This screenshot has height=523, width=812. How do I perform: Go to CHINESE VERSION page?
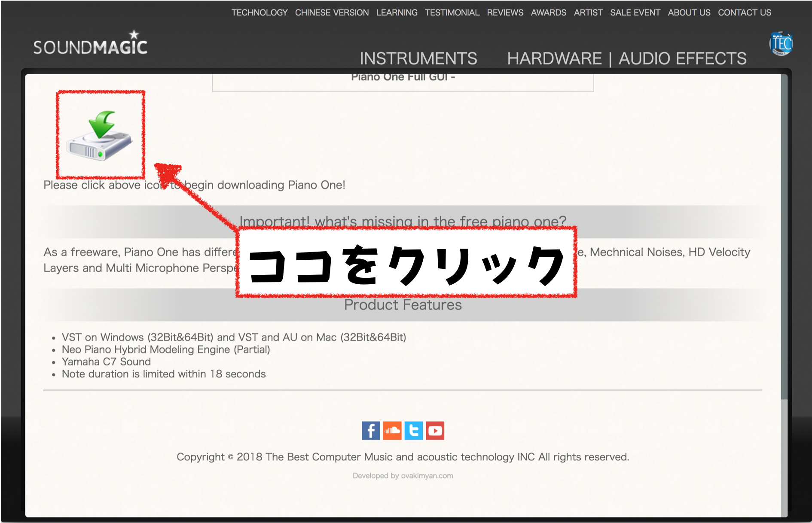pos(332,12)
